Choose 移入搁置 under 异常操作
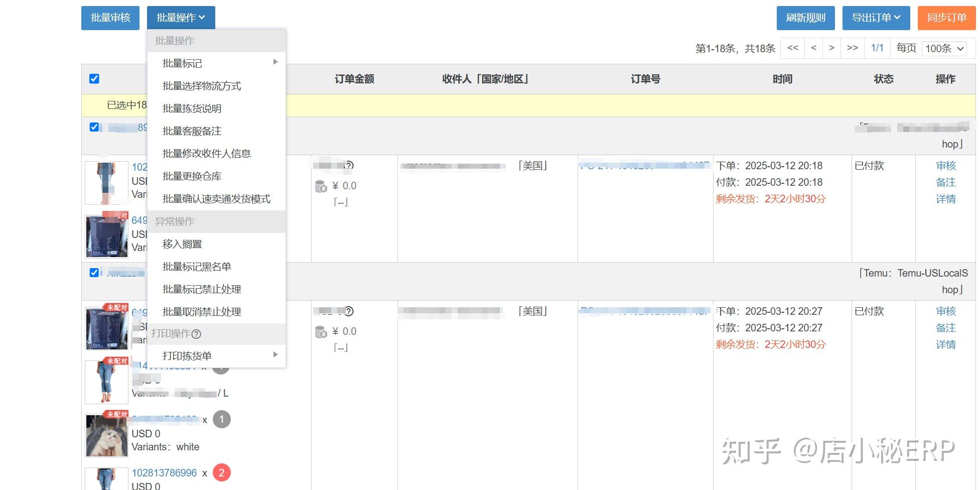Screen dimensions: 980x490 [184, 244]
